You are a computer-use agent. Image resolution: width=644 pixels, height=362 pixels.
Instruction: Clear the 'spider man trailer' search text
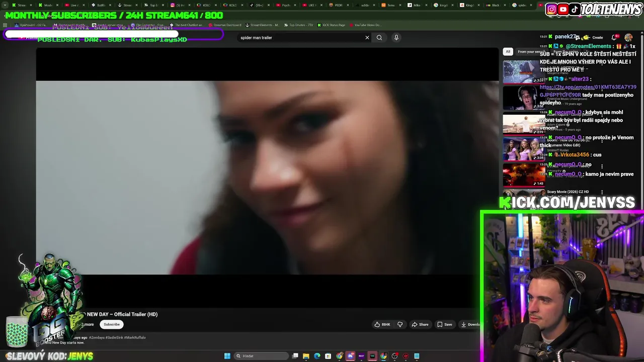(367, 38)
